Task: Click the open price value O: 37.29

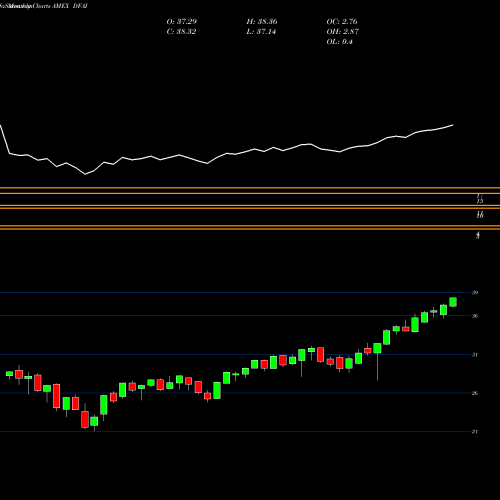Action: coord(182,22)
